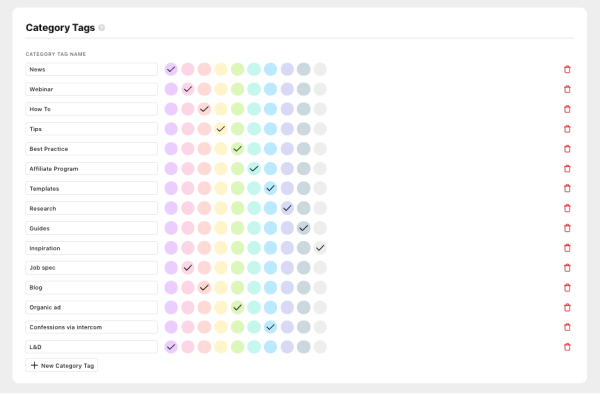Viewport: 600px width, 394px height.
Task: Choose the blue swatch for Webinar
Action: [271, 89]
